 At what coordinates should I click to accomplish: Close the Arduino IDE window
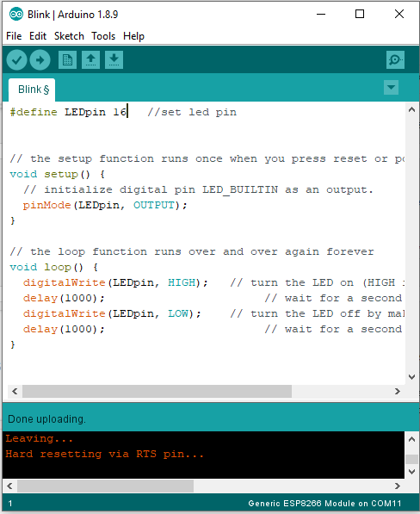click(399, 14)
